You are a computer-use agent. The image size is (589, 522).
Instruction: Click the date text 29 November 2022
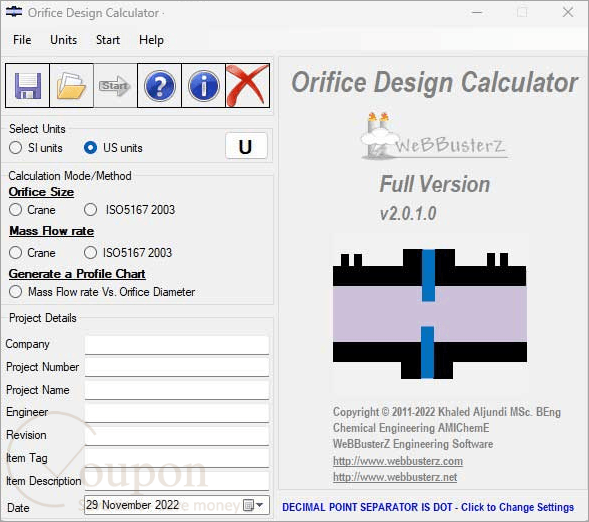[x=133, y=505]
